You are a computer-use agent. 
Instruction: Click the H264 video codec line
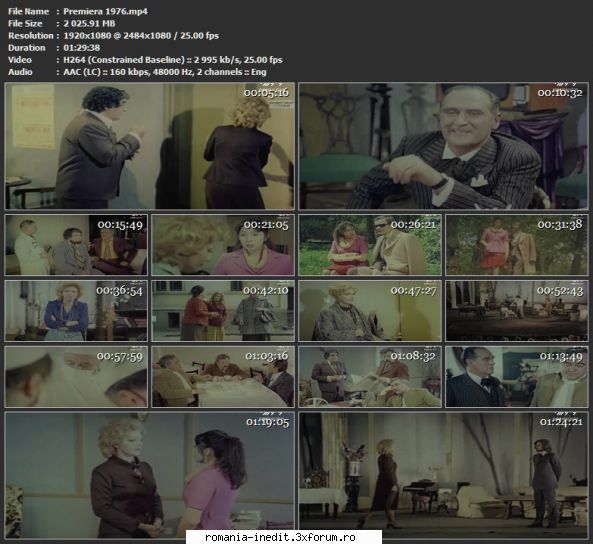(x=173, y=60)
